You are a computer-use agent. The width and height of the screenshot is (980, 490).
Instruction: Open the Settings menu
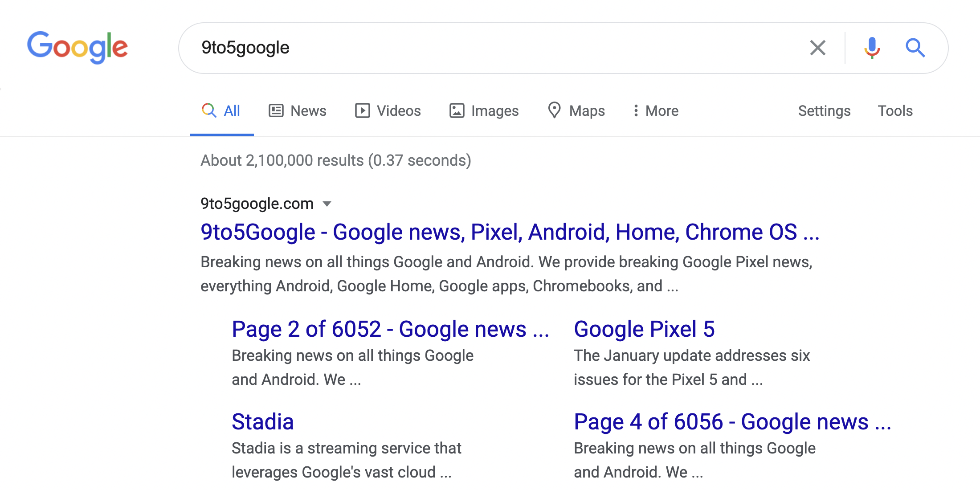824,110
